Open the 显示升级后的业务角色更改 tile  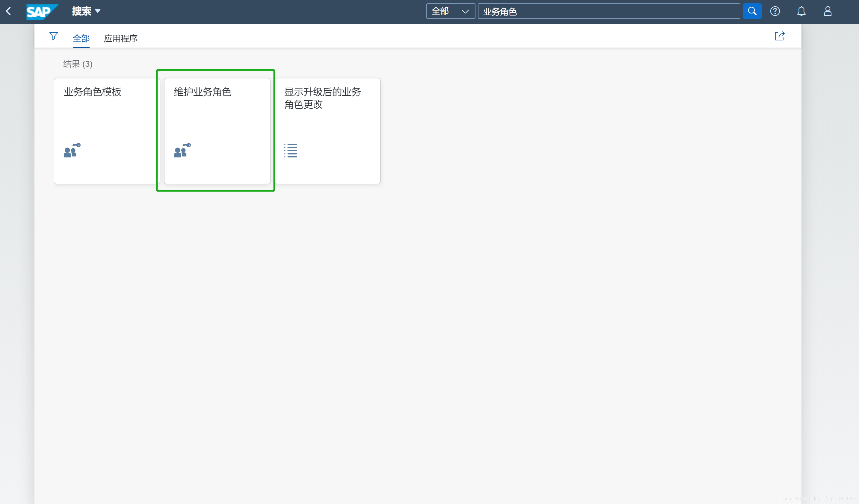(x=327, y=131)
